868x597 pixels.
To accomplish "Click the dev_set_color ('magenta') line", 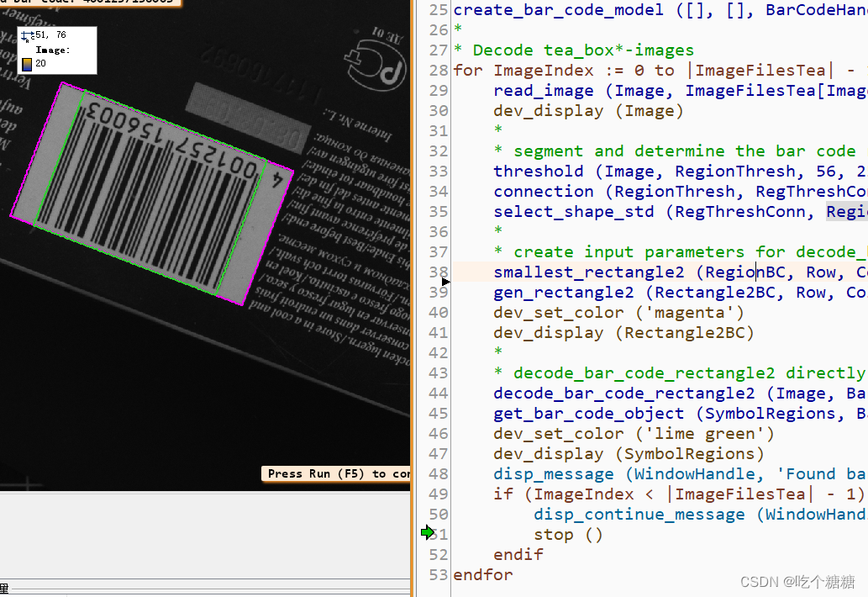I will pyautogui.click(x=619, y=312).
